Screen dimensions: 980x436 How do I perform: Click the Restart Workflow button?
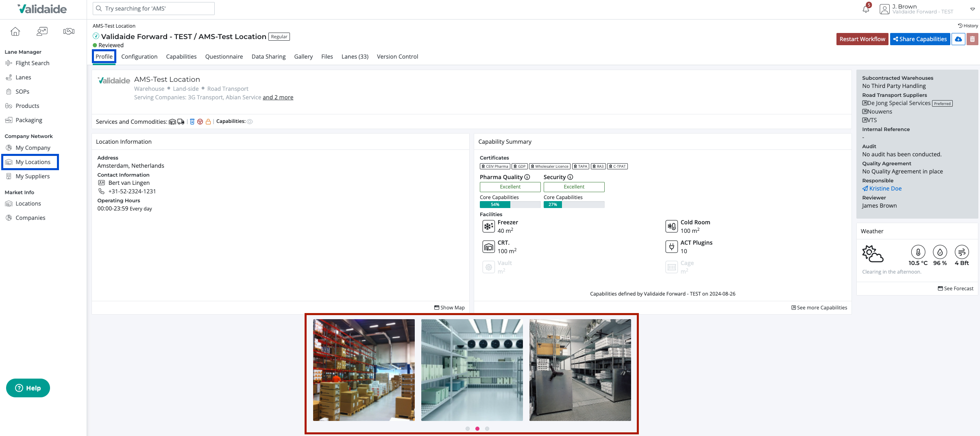[x=862, y=39]
